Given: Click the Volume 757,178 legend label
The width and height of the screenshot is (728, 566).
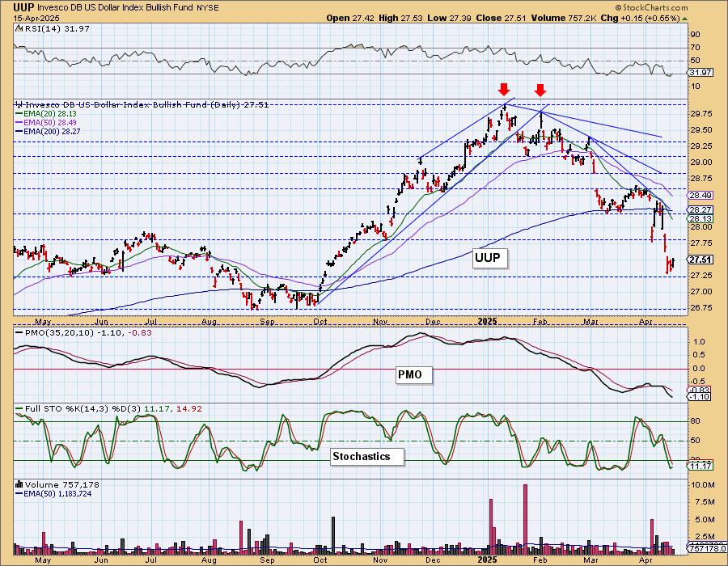Looking at the screenshot, I should pyautogui.click(x=57, y=485).
